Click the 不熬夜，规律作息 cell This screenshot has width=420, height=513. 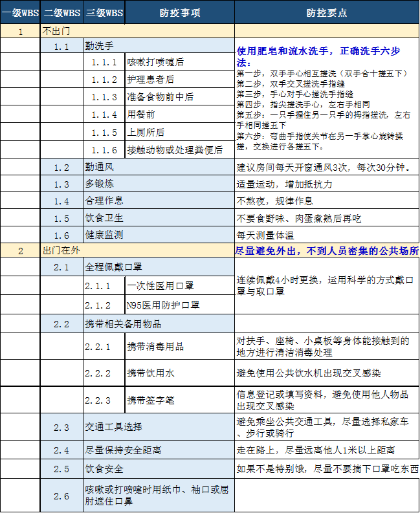point(327,201)
